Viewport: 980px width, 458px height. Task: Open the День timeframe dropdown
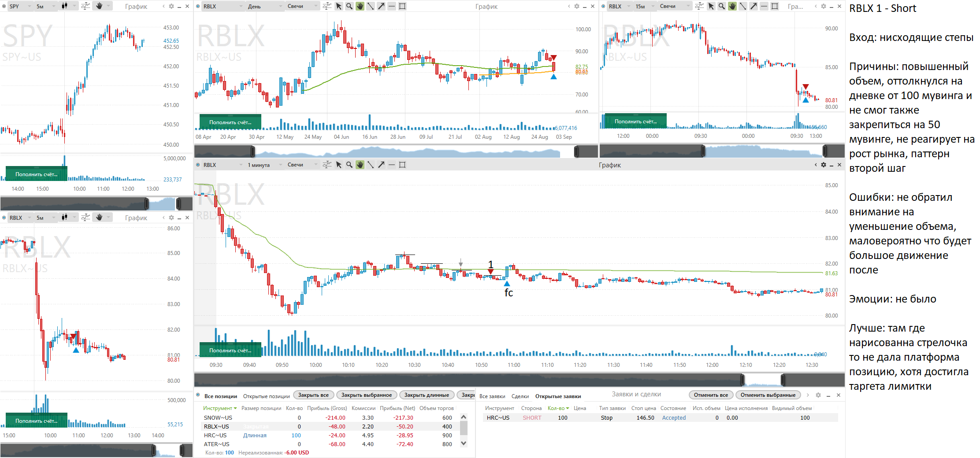tap(264, 6)
